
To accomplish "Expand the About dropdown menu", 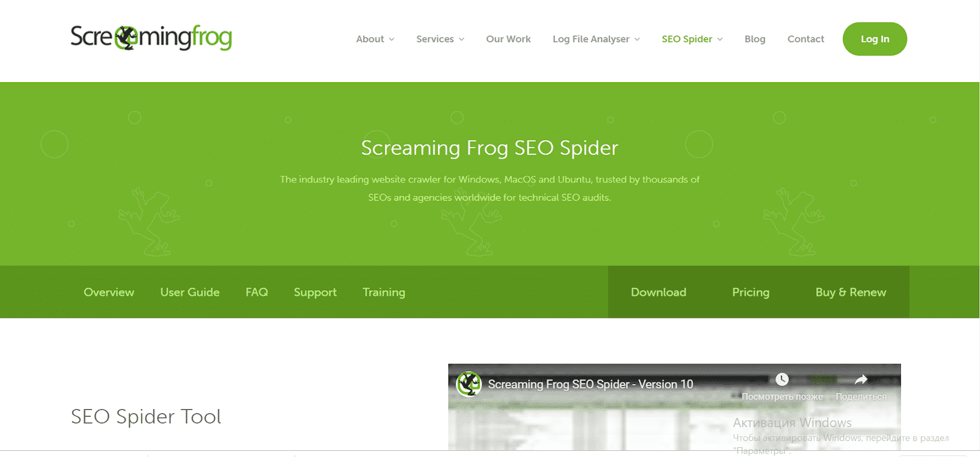I will pyautogui.click(x=375, y=39).
